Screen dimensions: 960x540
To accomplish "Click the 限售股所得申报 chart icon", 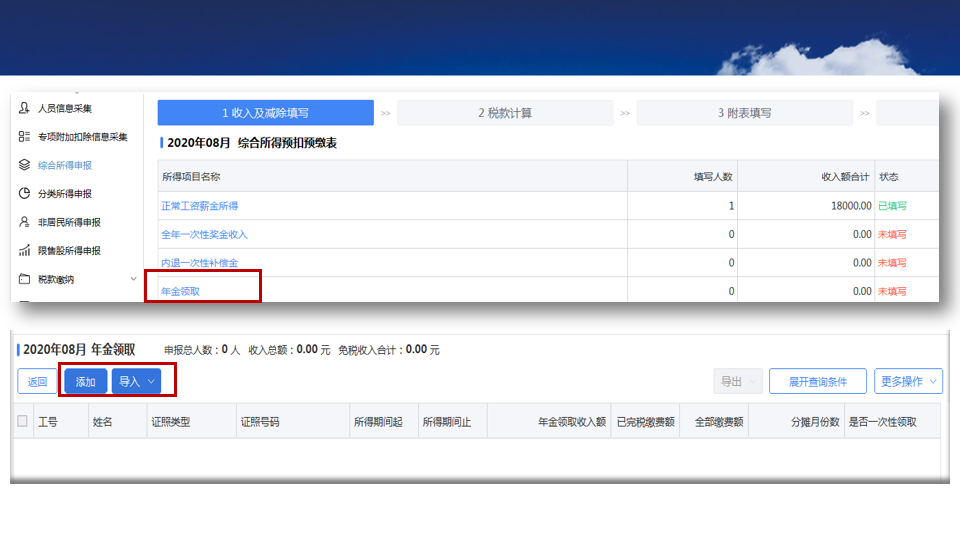I will coord(24,250).
